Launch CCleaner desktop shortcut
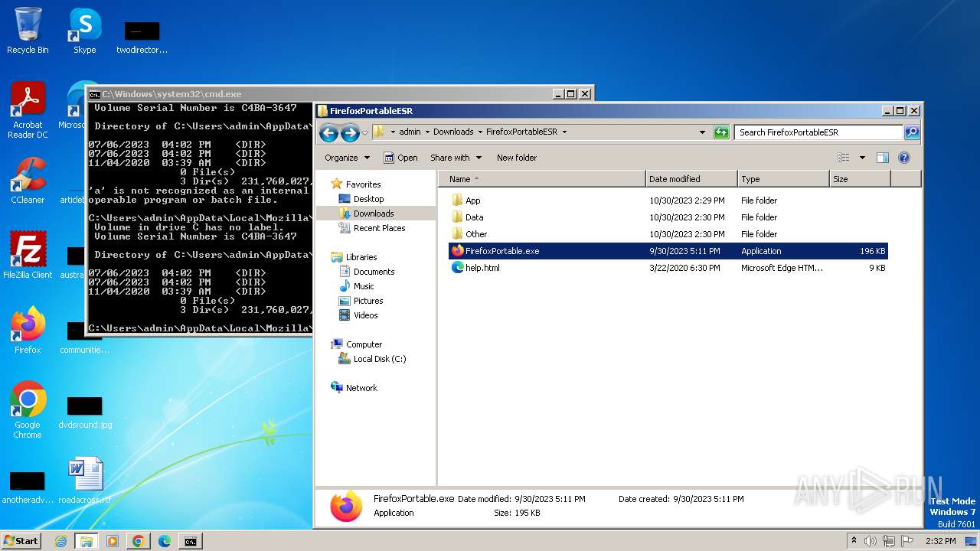The height and width of the screenshot is (551, 980). pos(28,181)
